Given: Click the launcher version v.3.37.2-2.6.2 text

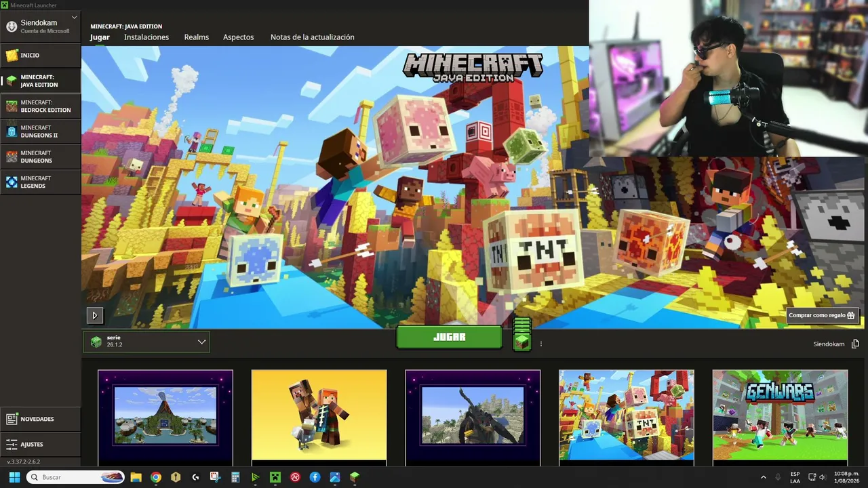Looking at the screenshot, I should (24, 462).
